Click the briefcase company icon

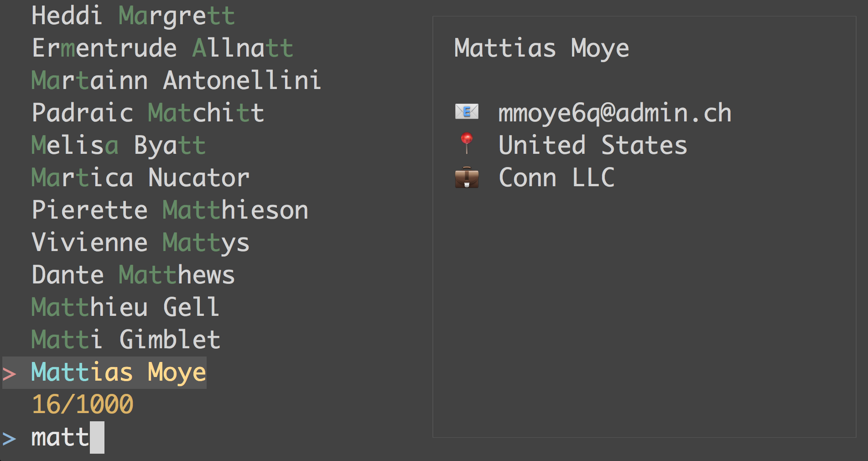(467, 177)
